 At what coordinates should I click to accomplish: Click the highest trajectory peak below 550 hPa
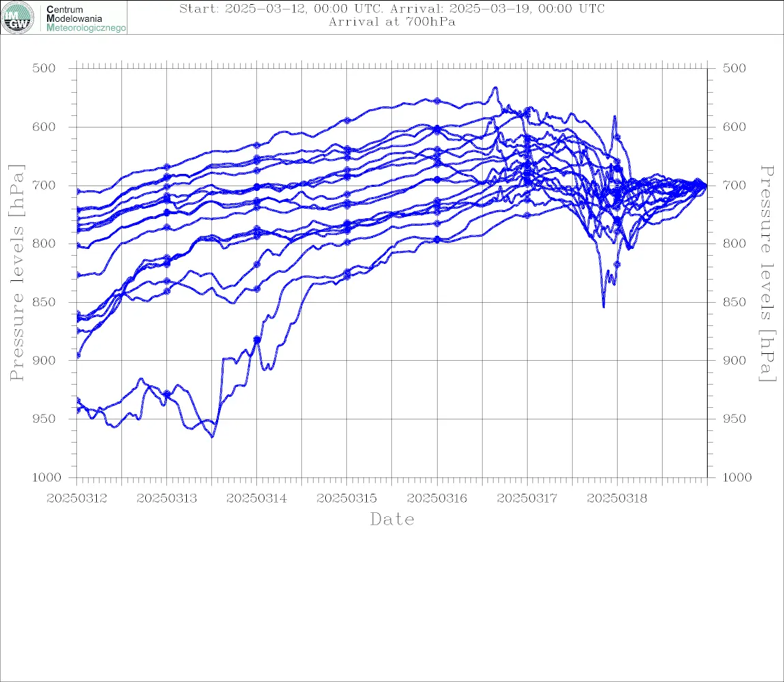coord(496,87)
